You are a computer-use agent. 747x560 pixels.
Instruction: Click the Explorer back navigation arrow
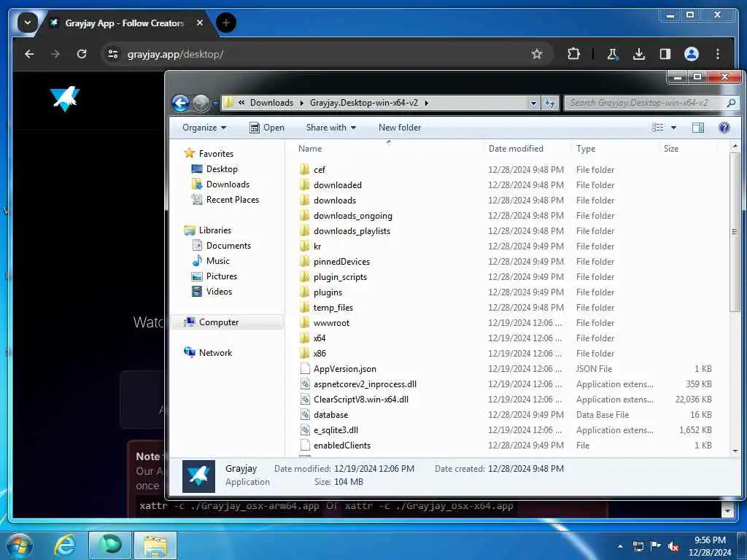(x=181, y=103)
